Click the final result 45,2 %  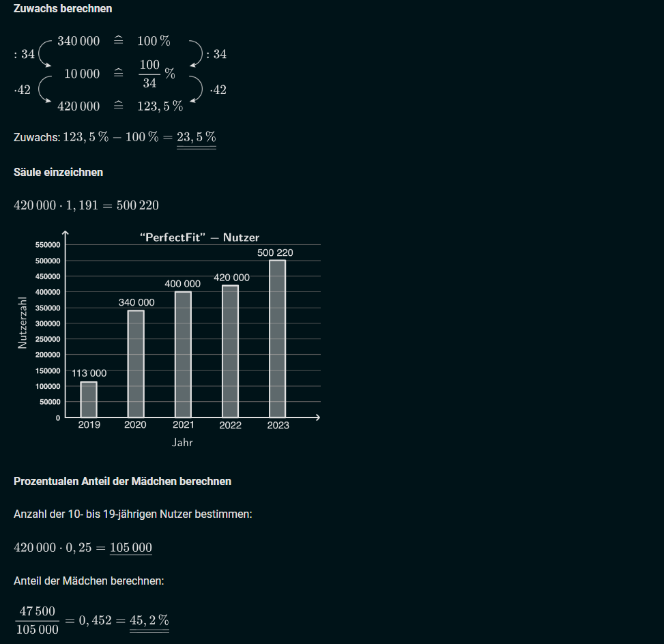[x=149, y=620]
